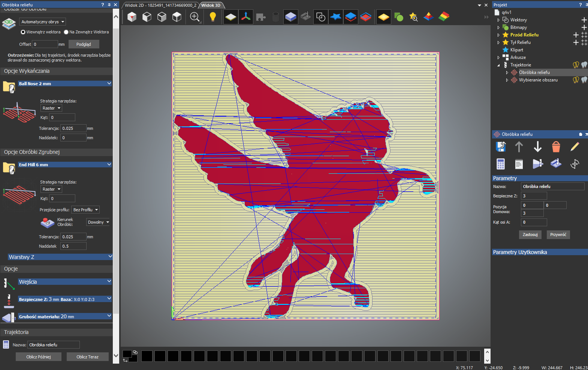The width and height of the screenshot is (588, 370).
Task: Select Wybieranie obszaru in the project tree
Action: pos(538,80)
